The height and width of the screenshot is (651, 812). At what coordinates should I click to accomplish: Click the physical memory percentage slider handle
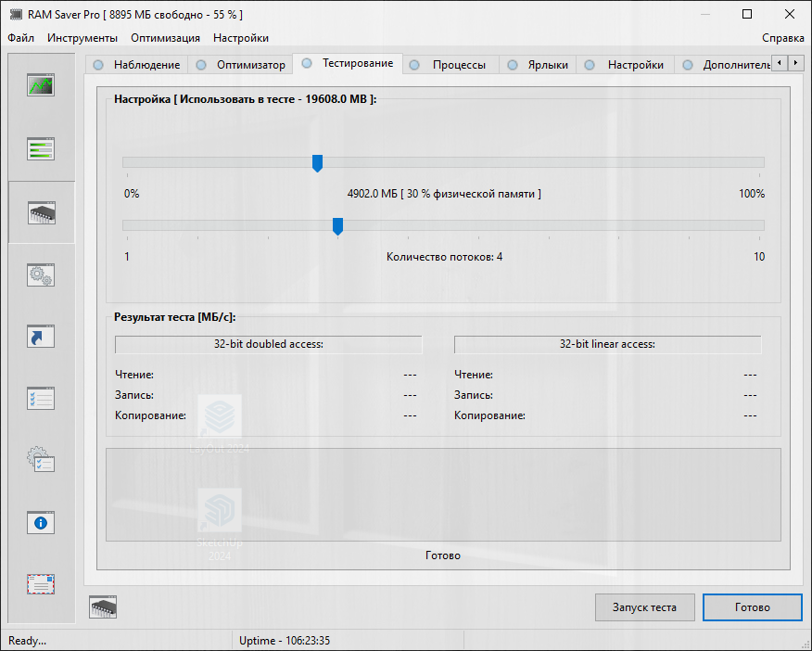[317, 163]
